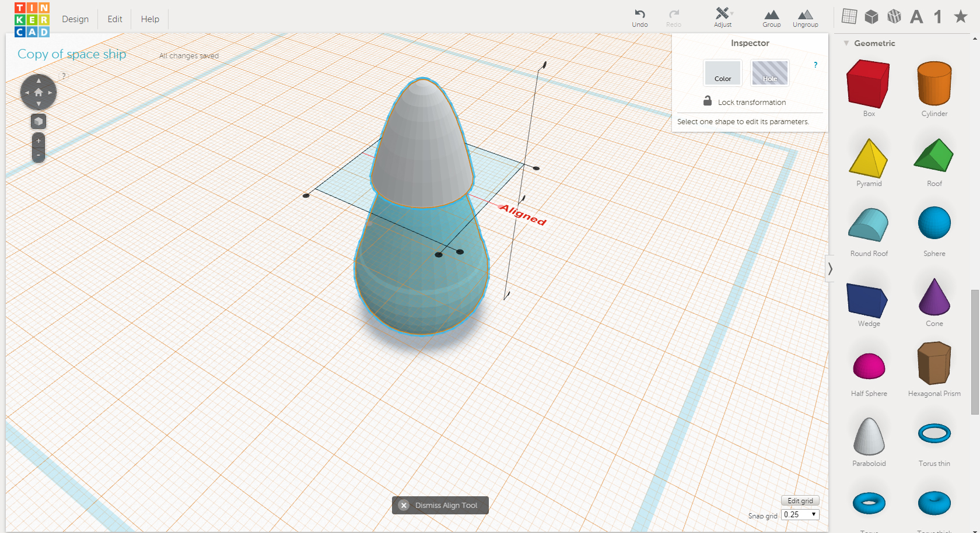
Task: Open the Edit menu
Action: [x=115, y=19]
